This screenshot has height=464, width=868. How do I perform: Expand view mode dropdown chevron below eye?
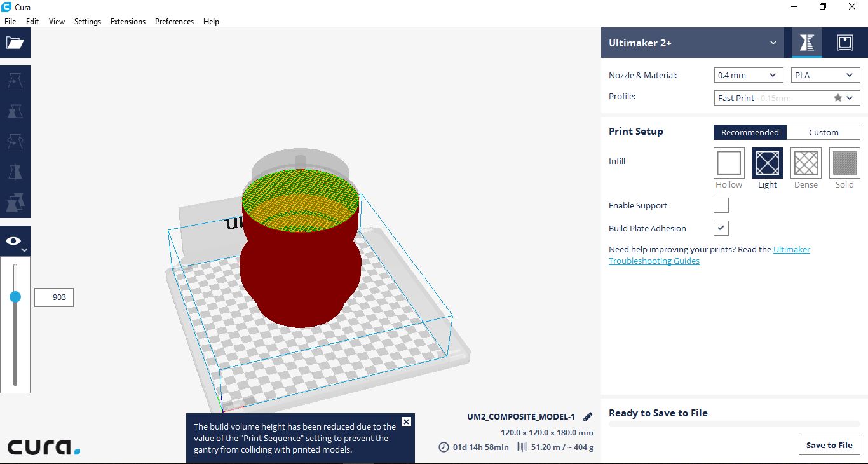(24, 251)
